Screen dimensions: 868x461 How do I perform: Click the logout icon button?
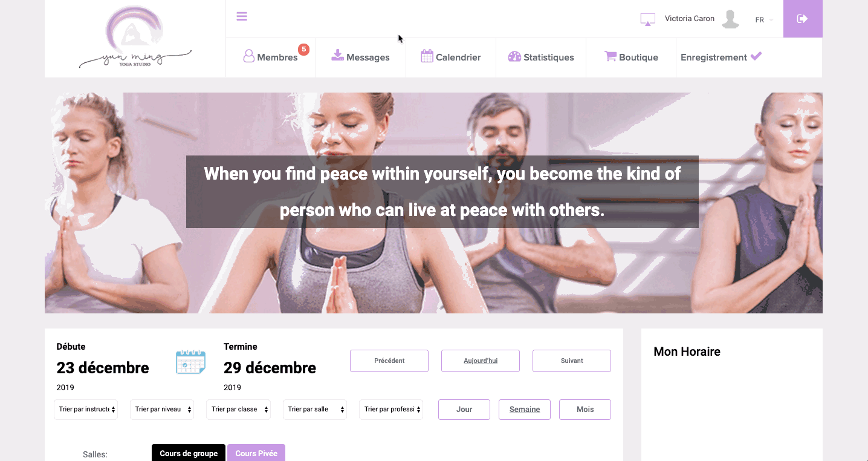(803, 19)
